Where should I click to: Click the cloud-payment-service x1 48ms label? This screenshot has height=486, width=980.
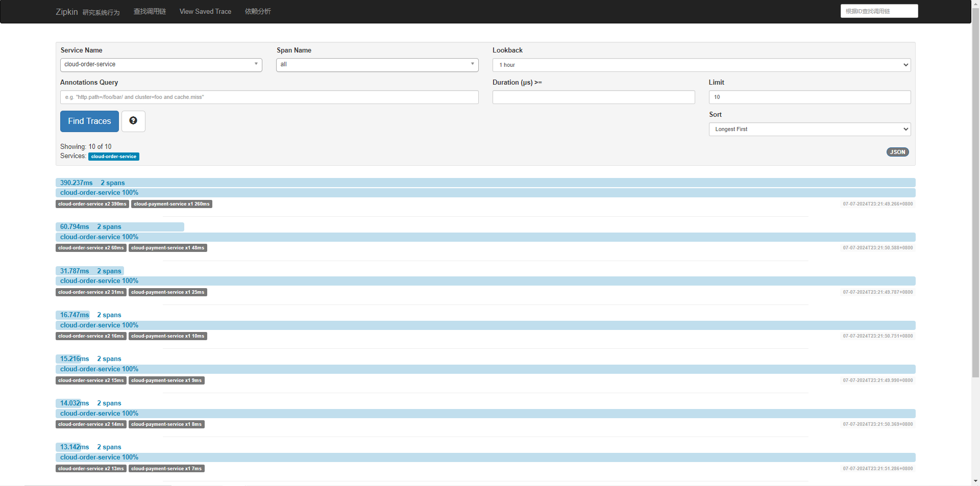168,248
